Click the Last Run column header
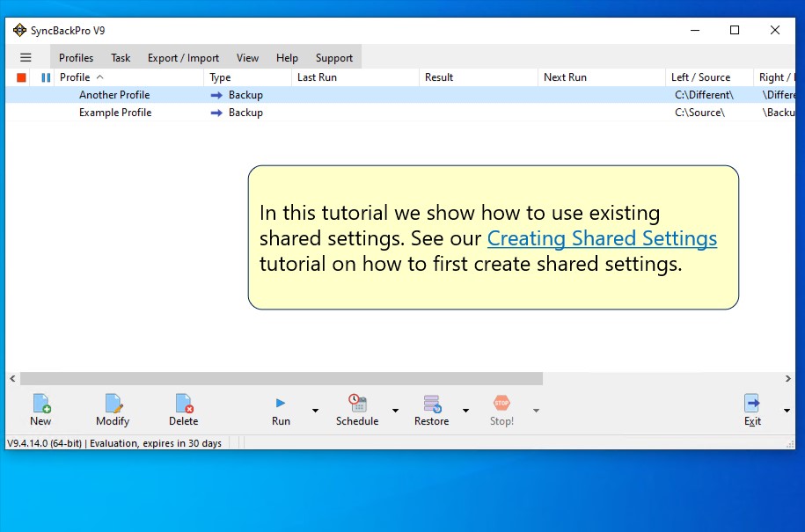Screen dimensions: 805x532 tap(355, 77)
